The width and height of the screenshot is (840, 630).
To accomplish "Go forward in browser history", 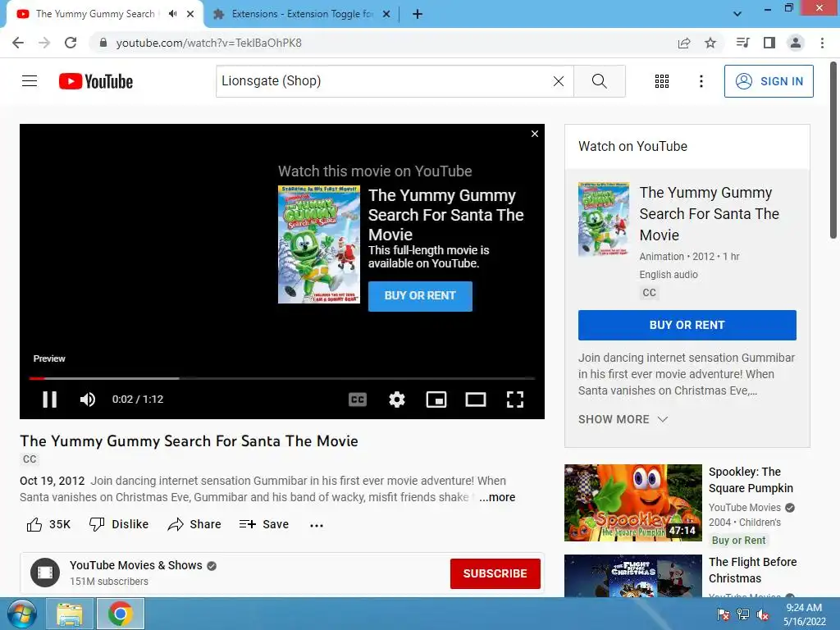I will [44, 43].
